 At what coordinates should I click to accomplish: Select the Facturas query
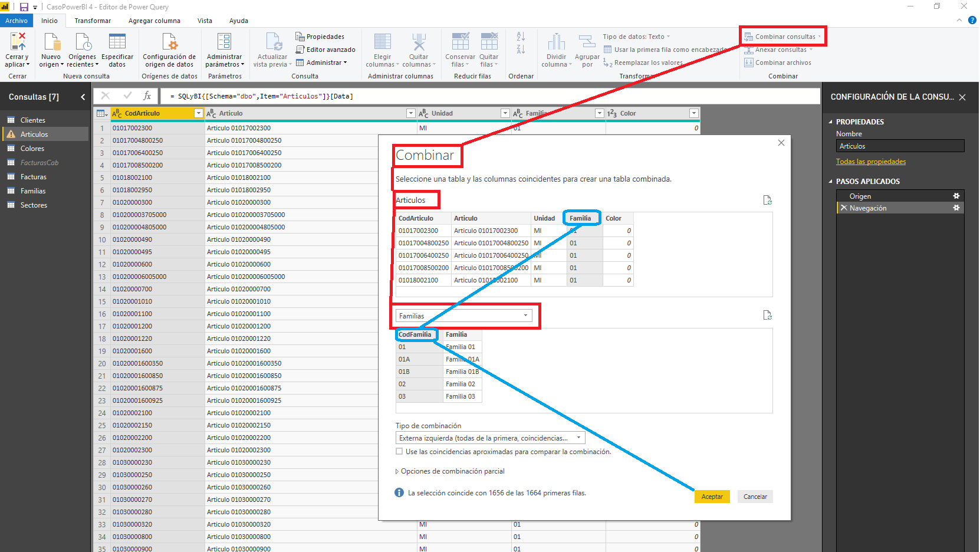coord(45,177)
